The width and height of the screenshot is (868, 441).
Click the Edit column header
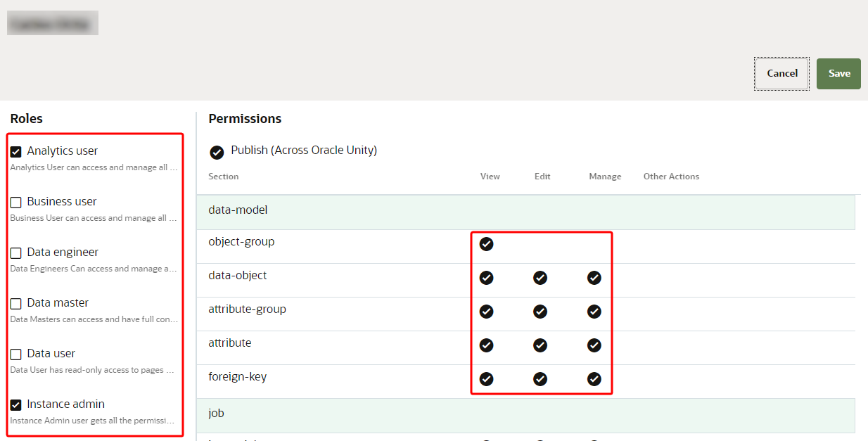(x=542, y=177)
